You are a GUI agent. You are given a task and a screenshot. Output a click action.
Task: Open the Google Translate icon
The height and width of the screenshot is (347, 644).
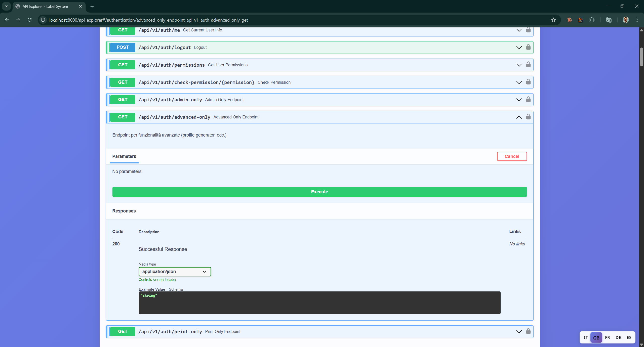(x=609, y=20)
